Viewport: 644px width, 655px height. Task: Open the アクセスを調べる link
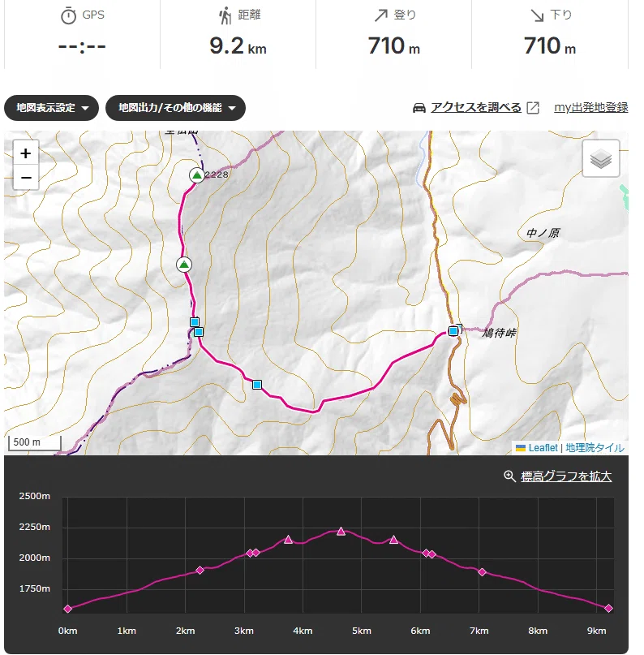(476, 108)
